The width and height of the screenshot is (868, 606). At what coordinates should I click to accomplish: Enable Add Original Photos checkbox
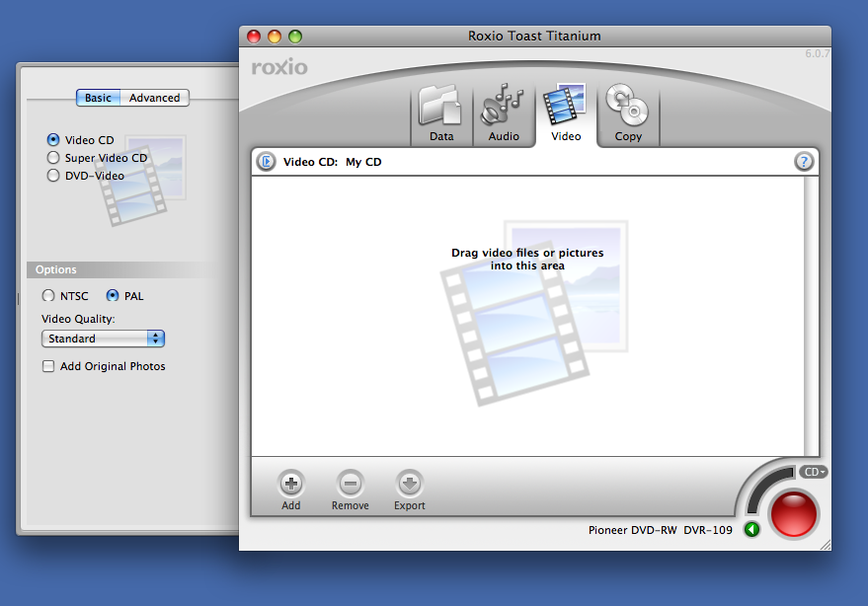coord(48,366)
